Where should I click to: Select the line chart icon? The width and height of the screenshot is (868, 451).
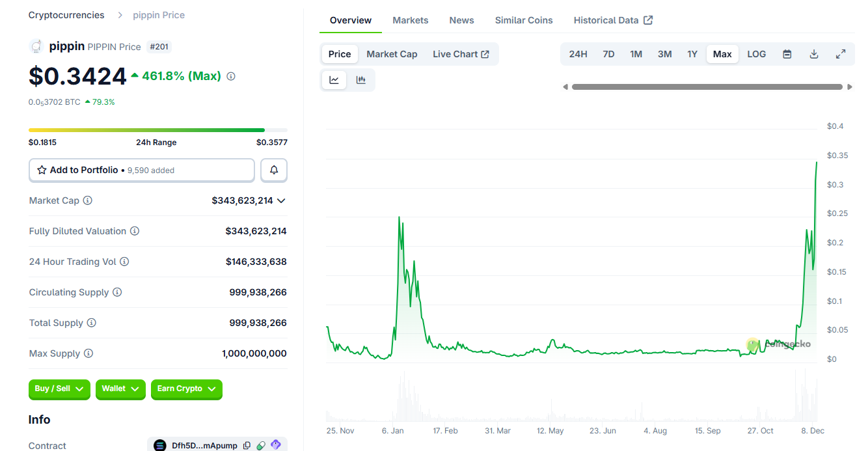tap(334, 79)
